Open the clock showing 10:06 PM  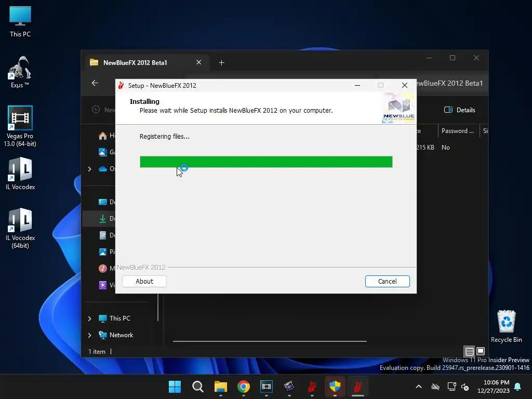pos(494,387)
